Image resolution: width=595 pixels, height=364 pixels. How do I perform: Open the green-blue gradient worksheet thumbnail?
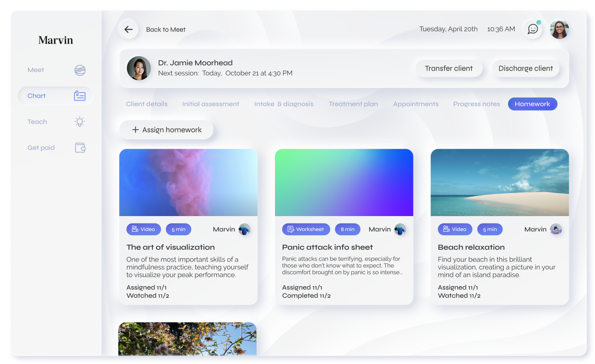344,182
